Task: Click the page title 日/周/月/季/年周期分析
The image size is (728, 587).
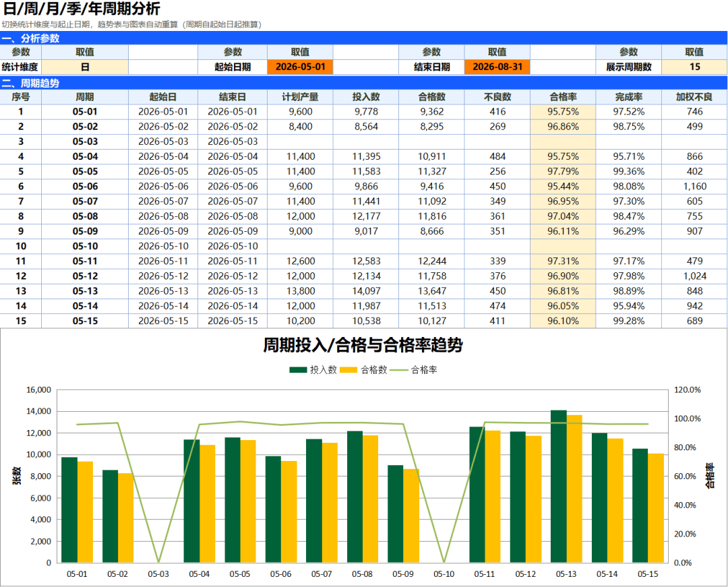Action: 82,9
